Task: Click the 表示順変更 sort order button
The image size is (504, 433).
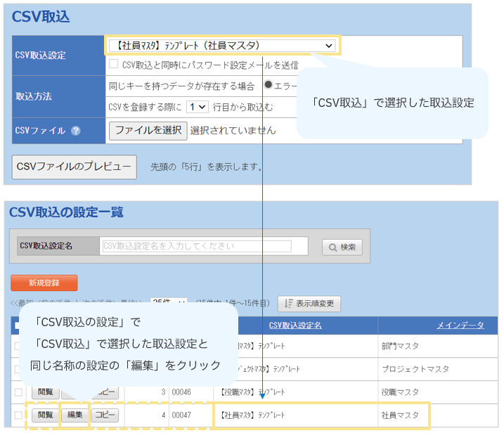Action: [x=310, y=304]
